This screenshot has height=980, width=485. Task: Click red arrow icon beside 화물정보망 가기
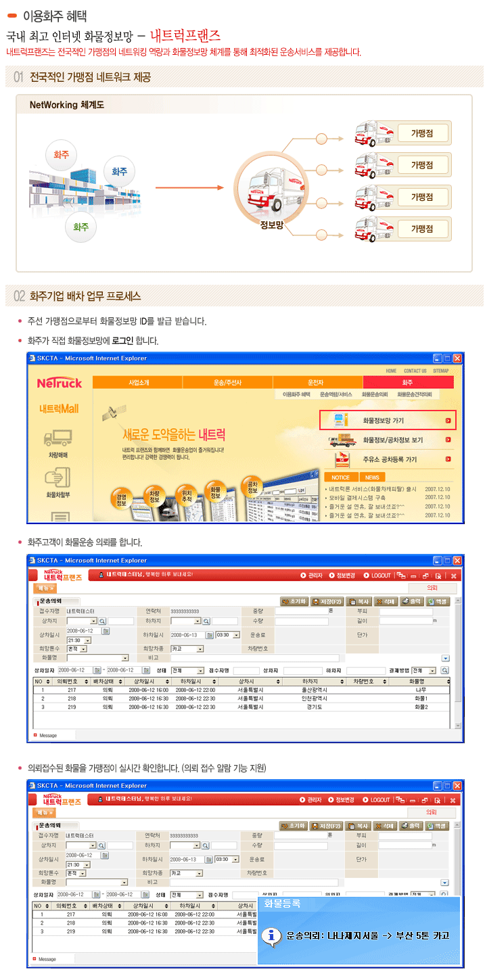[448, 421]
